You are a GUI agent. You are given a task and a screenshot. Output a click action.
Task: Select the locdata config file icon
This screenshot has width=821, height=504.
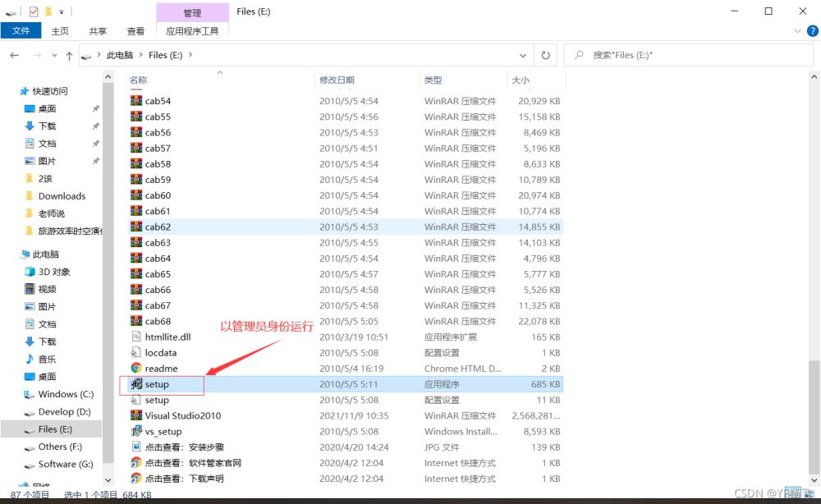coord(136,352)
